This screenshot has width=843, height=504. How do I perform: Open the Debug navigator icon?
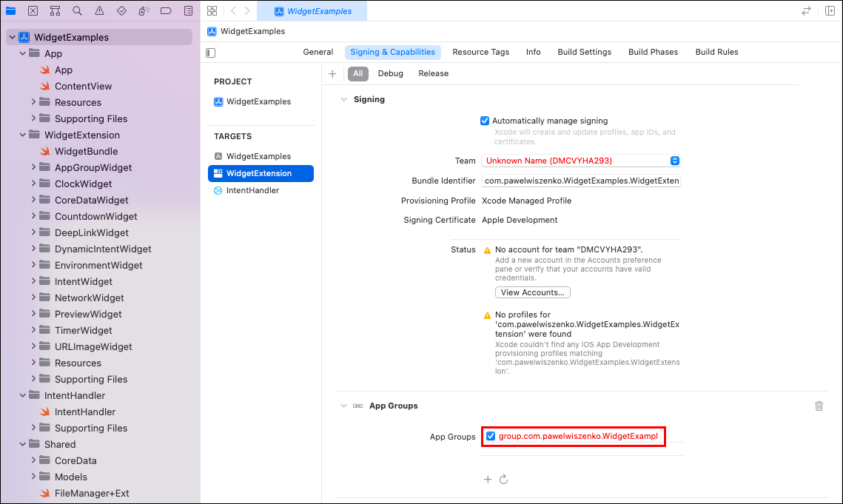[144, 11]
